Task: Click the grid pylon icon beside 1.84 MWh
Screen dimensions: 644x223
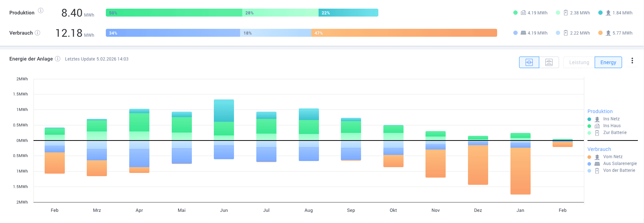Action: point(608,13)
